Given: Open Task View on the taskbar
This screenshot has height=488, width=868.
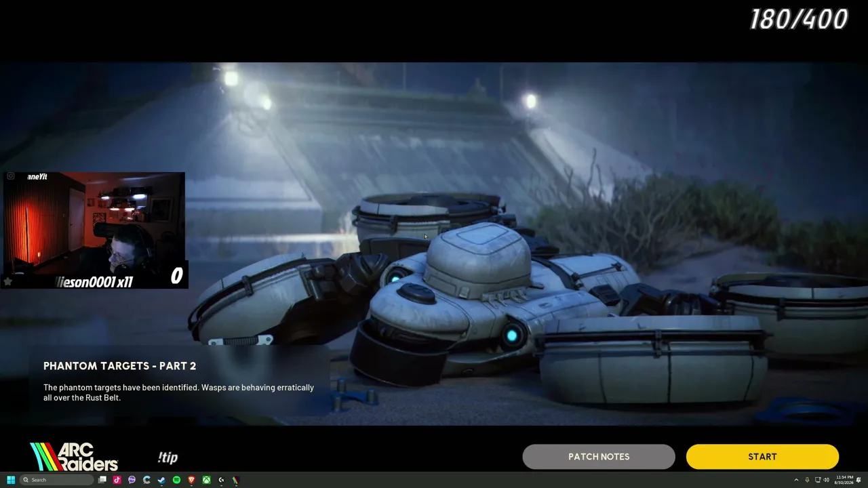Looking at the screenshot, I should click(x=102, y=480).
